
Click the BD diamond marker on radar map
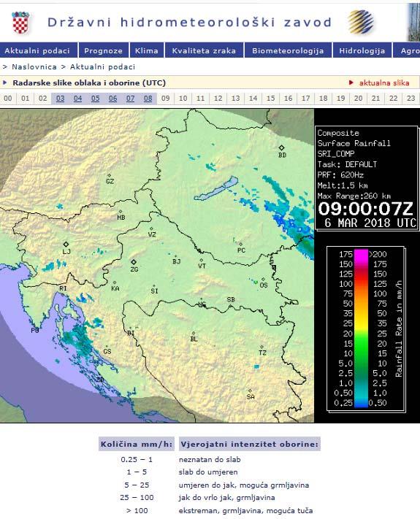pos(281,147)
